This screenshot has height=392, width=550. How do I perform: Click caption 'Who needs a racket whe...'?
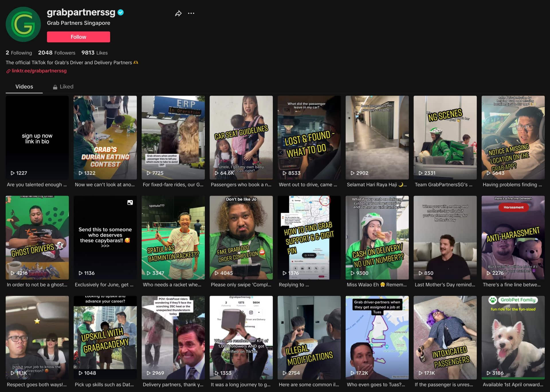click(172, 285)
